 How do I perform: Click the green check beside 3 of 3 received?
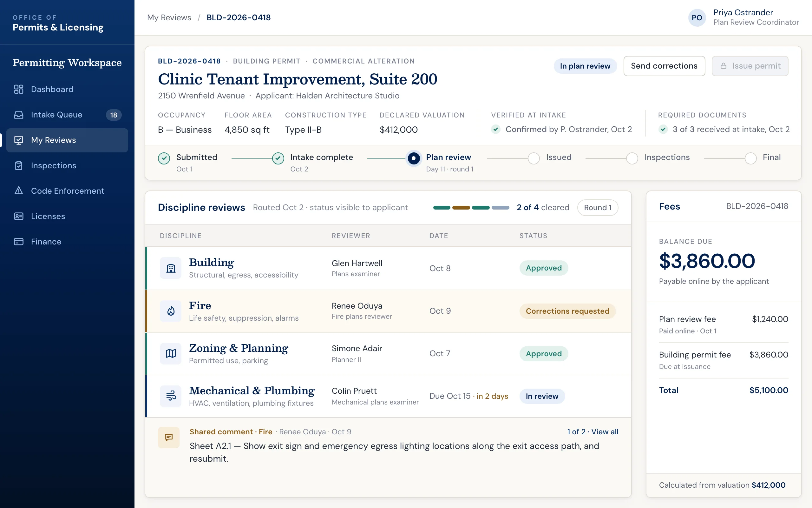663,129
